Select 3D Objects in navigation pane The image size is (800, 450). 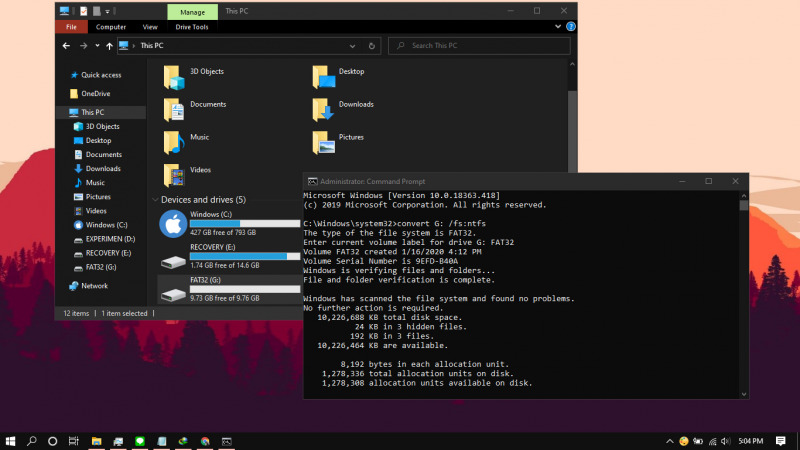[x=102, y=127]
